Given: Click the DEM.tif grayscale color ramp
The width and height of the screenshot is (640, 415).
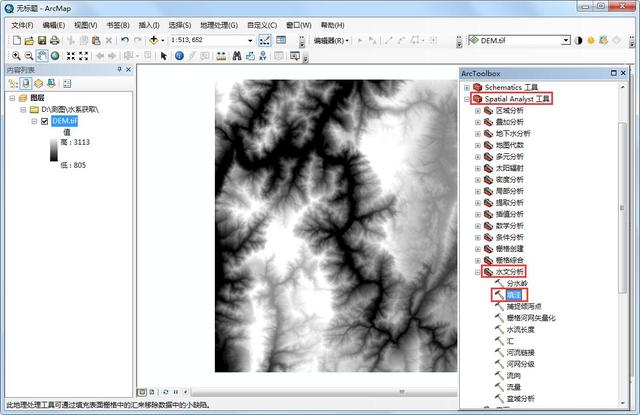Looking at the screenshot, I should pos(53,150).
